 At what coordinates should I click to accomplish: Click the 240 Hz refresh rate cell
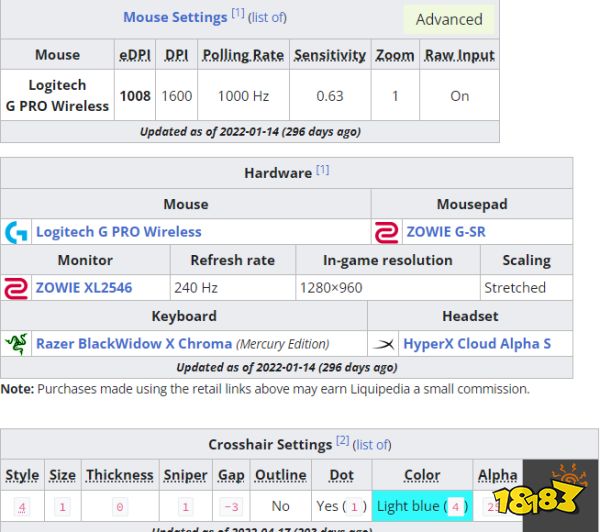click(233, 288)
